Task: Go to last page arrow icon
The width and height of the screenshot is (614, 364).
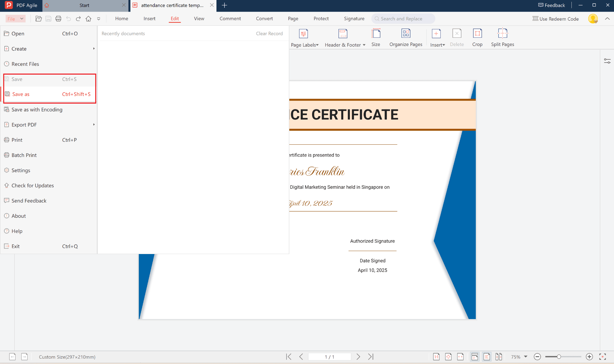Action: [x=371, y=357]
